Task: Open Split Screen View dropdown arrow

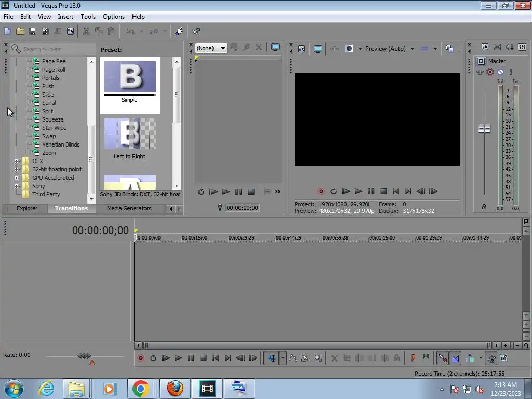Action: tap(360, 49)
